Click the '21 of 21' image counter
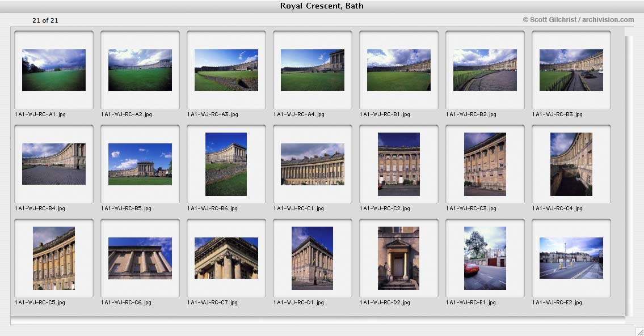This screenshot has width=644, height=336. pyautogui.click(x=45, y=20)
